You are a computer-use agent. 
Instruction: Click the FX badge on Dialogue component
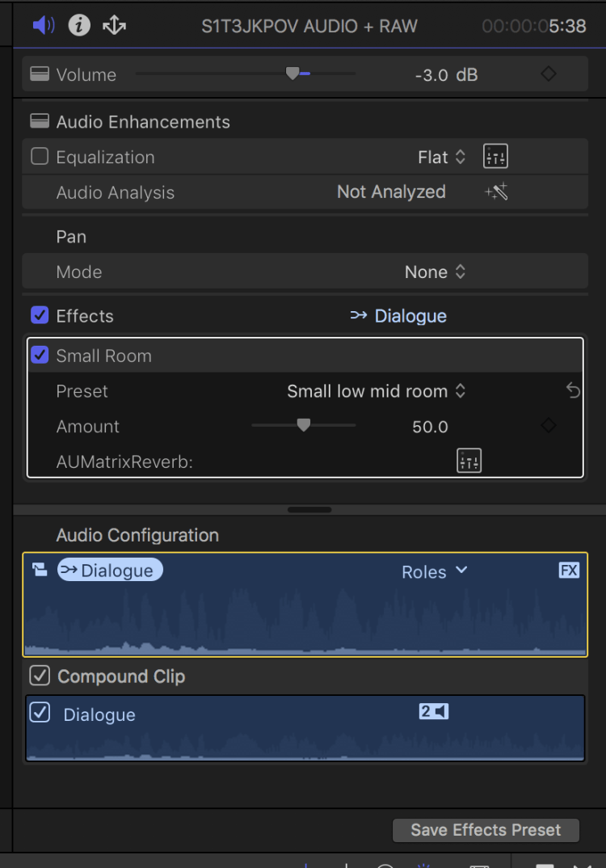coord(569,571)
